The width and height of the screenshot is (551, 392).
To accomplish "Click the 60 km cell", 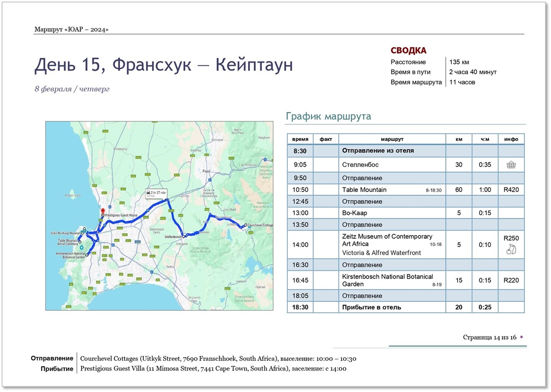I will tap(459, 190).
